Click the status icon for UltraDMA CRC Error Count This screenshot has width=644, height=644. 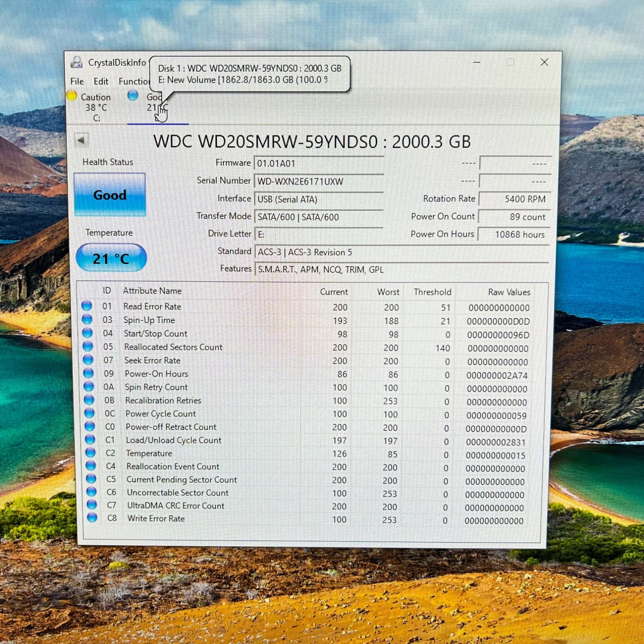(91, 504)
